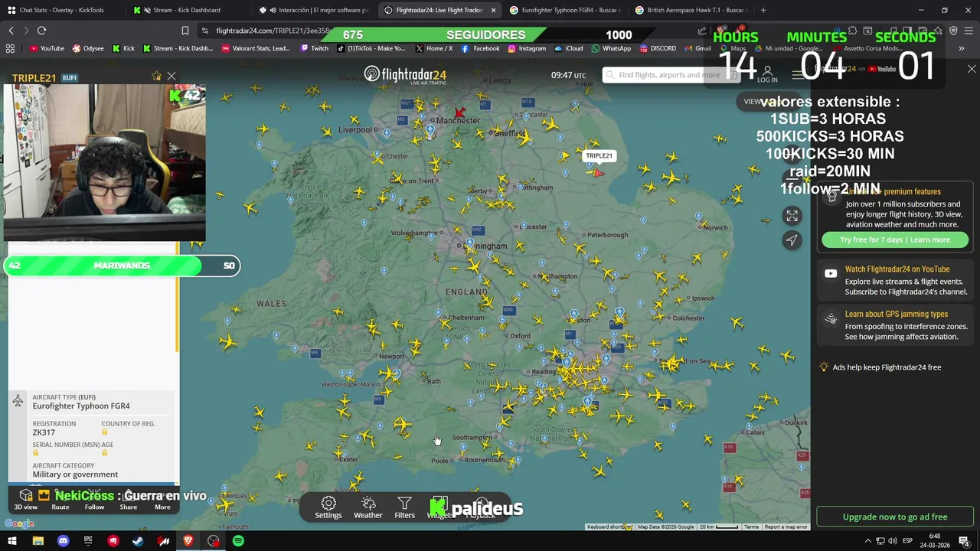This screenshot has height=551, width=980.
Task: Click the Flightradar24 logo
Action: 405,75
